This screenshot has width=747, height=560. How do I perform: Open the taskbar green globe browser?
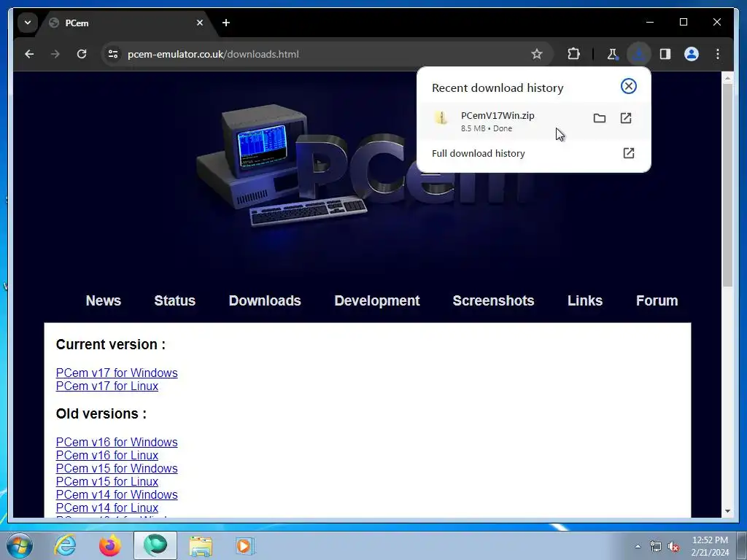[155, 545]
